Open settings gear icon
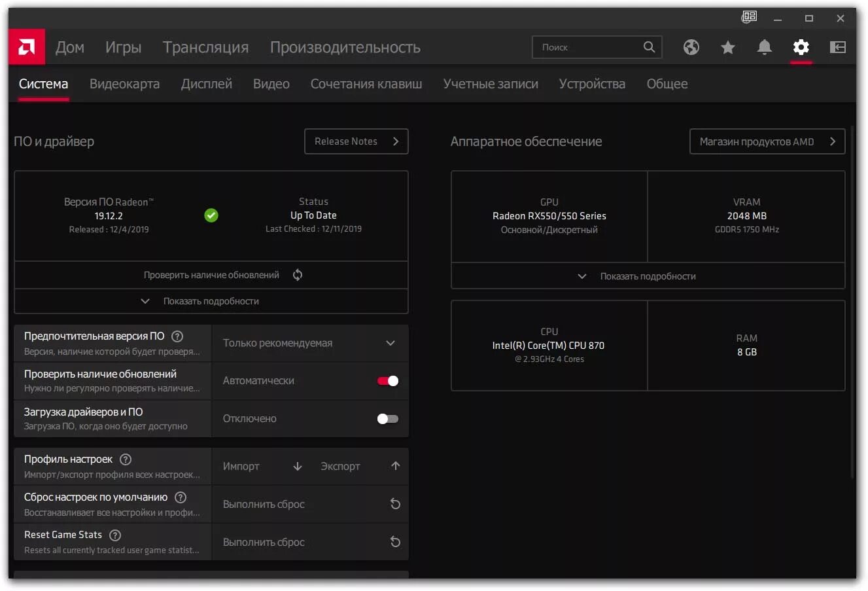 pos(801,47)
